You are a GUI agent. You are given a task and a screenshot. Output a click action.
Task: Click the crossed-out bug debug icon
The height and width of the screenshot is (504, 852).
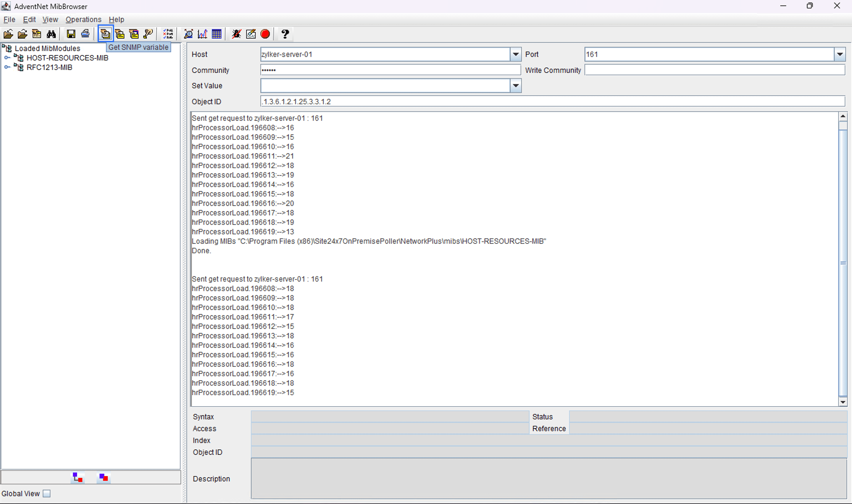tap(236, 34)
